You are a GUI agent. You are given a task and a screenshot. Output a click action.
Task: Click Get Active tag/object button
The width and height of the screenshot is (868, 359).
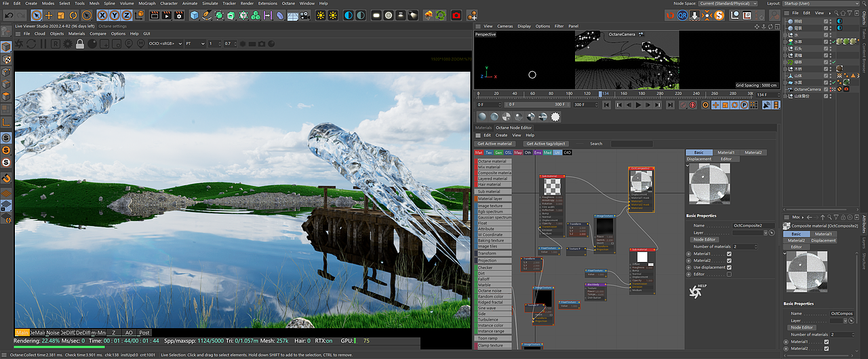[x=545, y=144]
